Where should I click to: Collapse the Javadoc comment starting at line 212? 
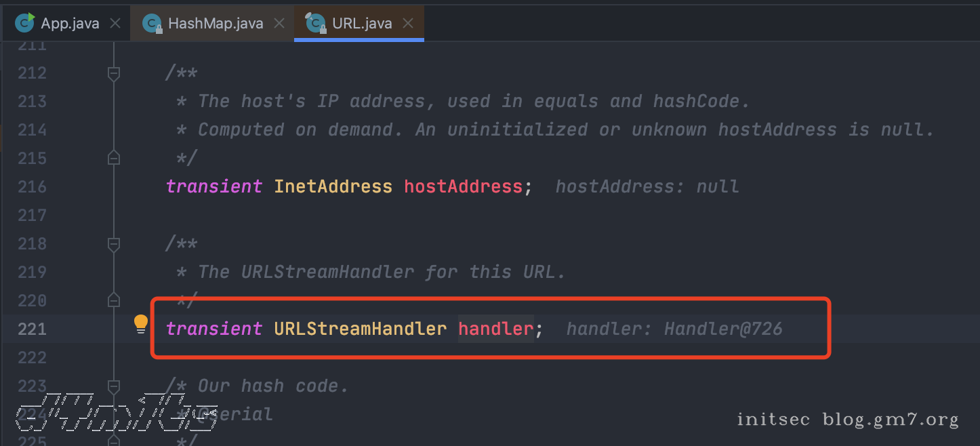click(114, 73)
